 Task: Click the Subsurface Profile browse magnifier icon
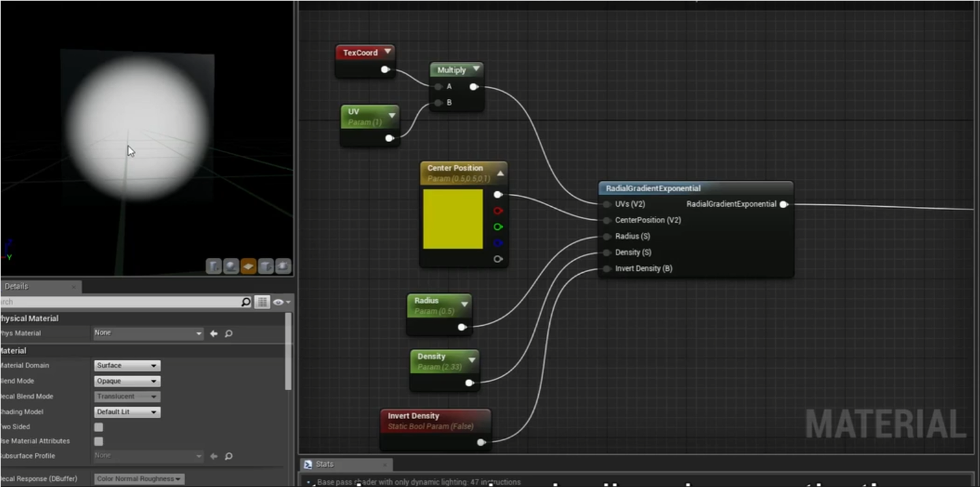[229, 456]
